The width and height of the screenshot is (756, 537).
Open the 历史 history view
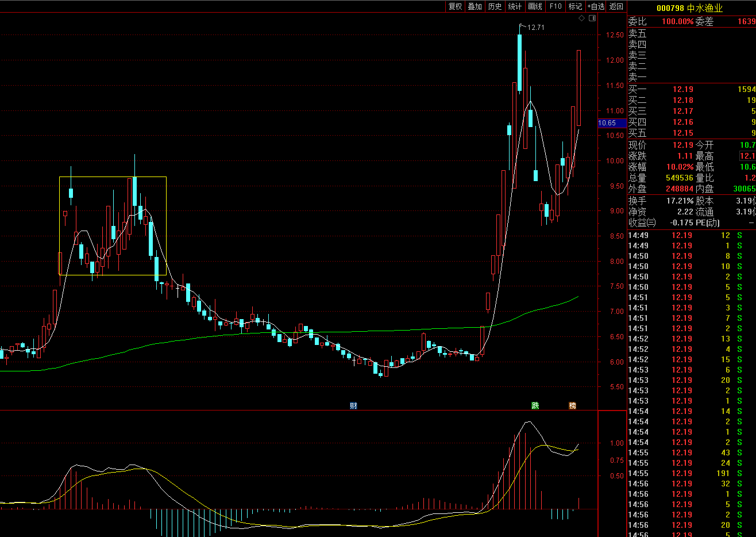click(495, 6)
